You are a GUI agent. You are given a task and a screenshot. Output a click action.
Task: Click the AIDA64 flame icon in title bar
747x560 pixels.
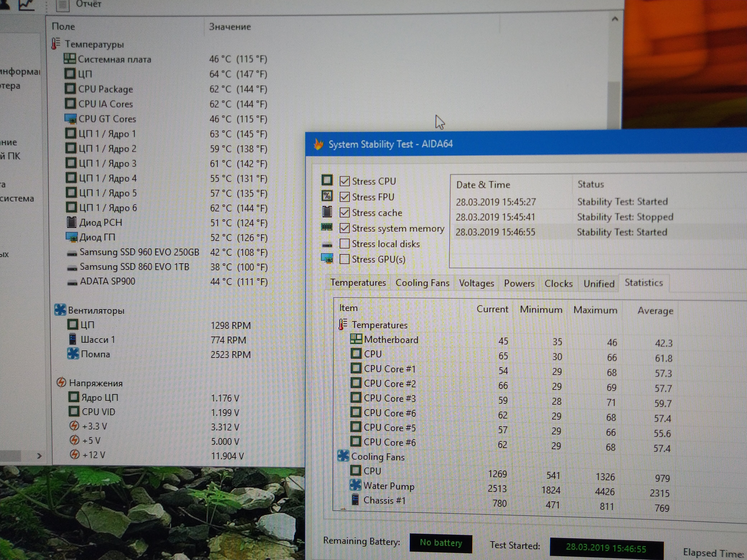[x=318, y=144]
